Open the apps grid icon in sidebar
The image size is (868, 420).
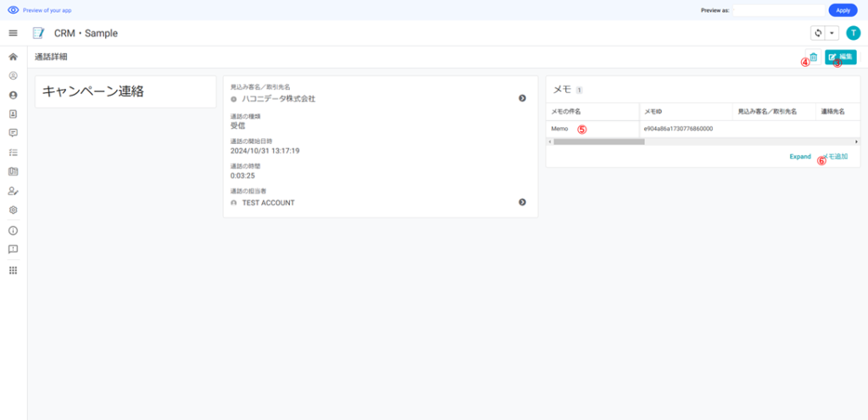(14, 270)
